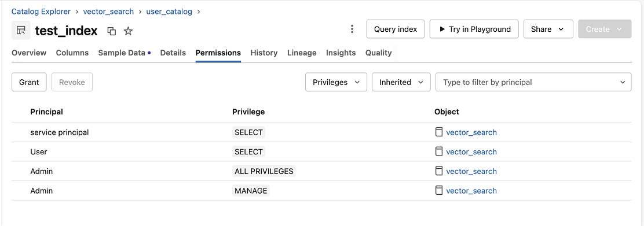The image size is (644, 226).
Task: Open vector_search link in MANAGE row
Action: point(471,191)
